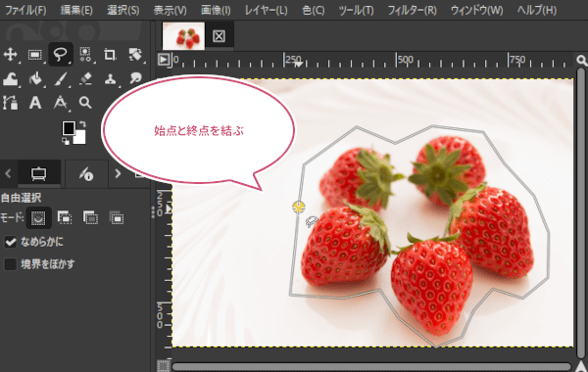Open the navigation preview icon at bottom-right
Viewport: 588px width, 372px height.
click(581, 366)
